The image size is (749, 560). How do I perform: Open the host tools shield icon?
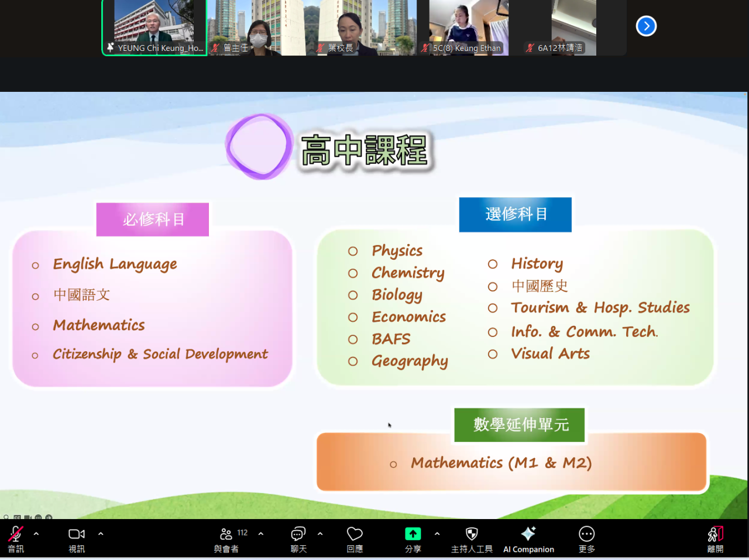pyautogui.click(x=472, y=534)
